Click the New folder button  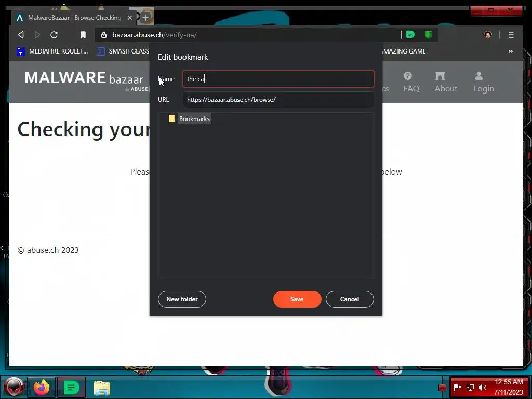pos(182,299)
